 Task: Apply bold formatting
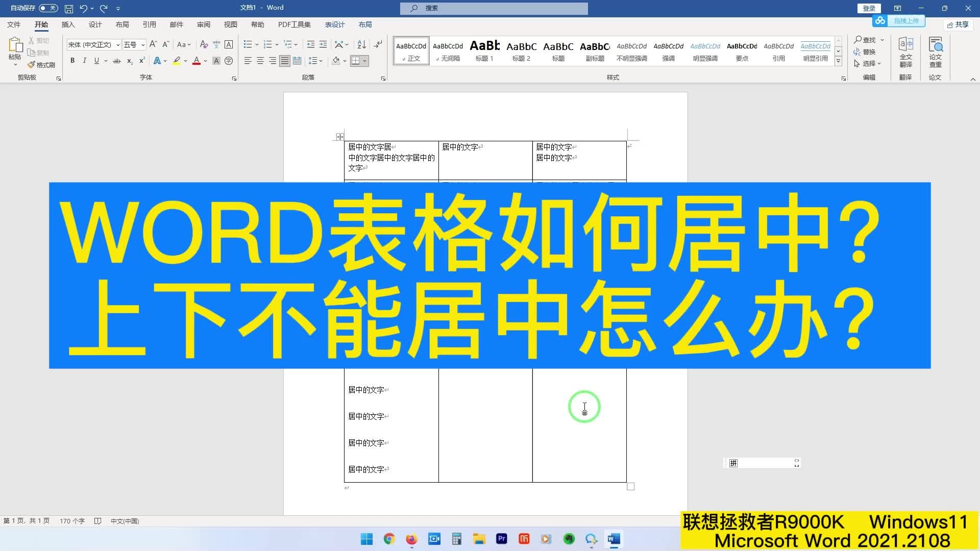click(x=72, y=61)
